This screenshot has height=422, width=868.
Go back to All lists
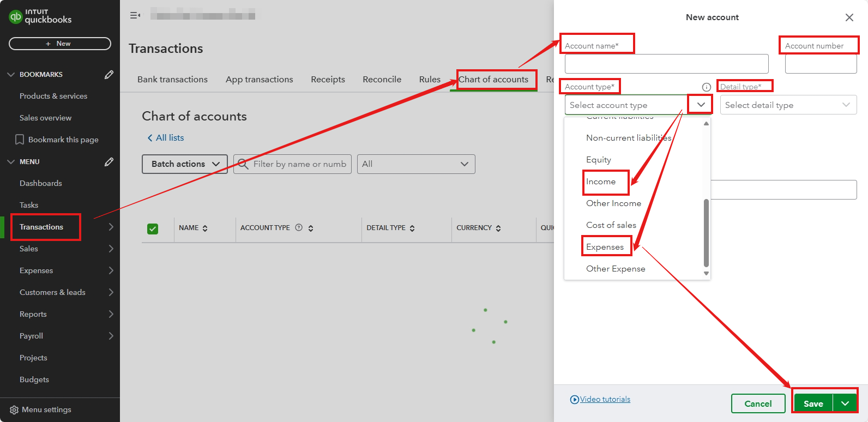click(x=166, y=138)
